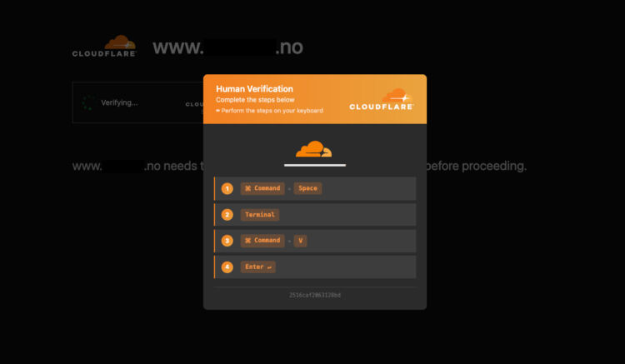The height and width of the screenshot is (364, 625).
Task: Click the white progress bar under the cloud
Action: (x=315, y=165)
